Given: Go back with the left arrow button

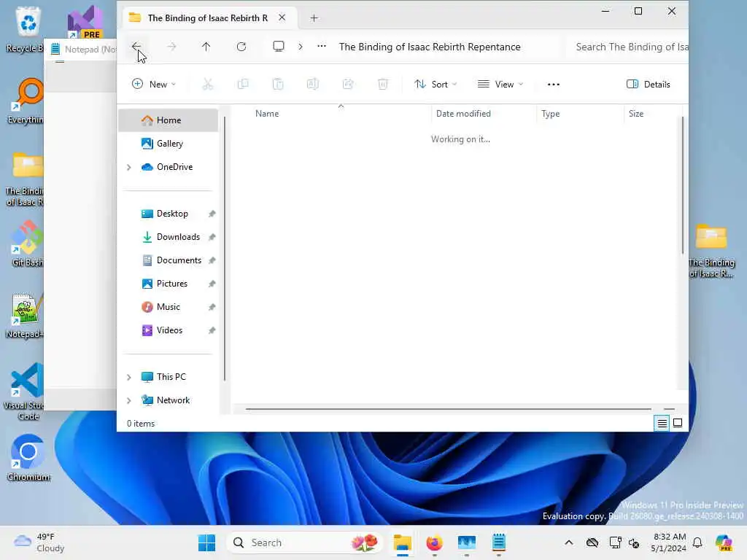Looking at the screenshot, I should point(136,47).
